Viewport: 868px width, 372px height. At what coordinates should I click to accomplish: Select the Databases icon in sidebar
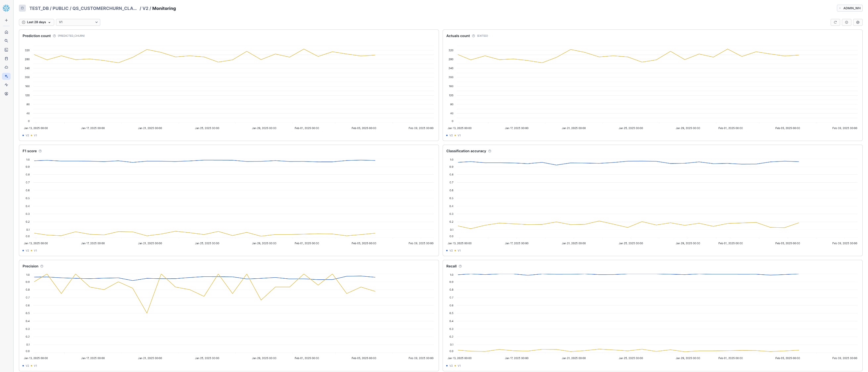6,58
